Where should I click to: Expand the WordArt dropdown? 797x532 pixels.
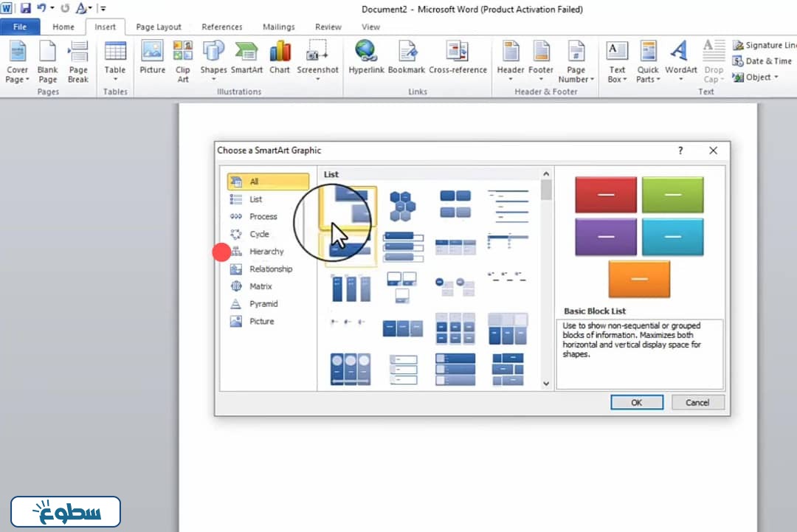680,61
